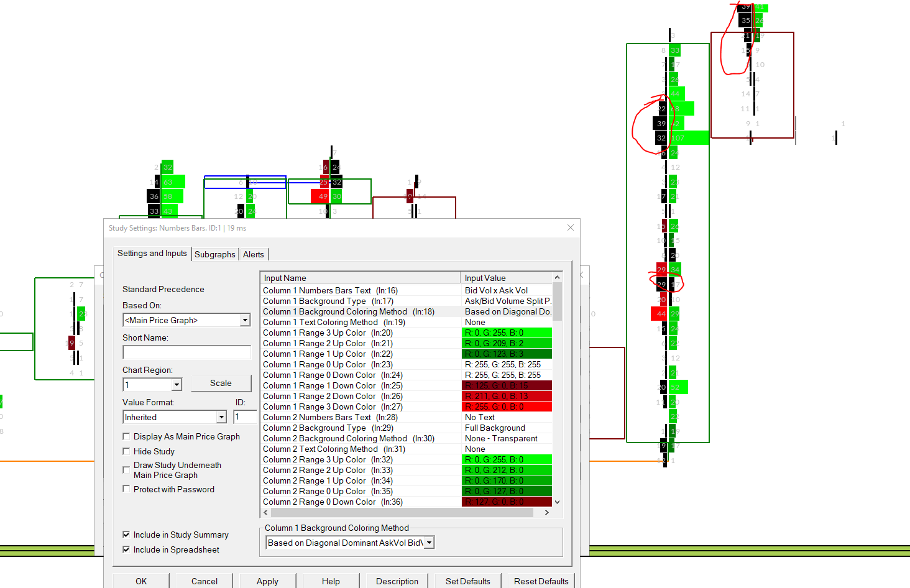Click the Scale button
The height and width of the screenshot is (588, 910).
point(221,383)
